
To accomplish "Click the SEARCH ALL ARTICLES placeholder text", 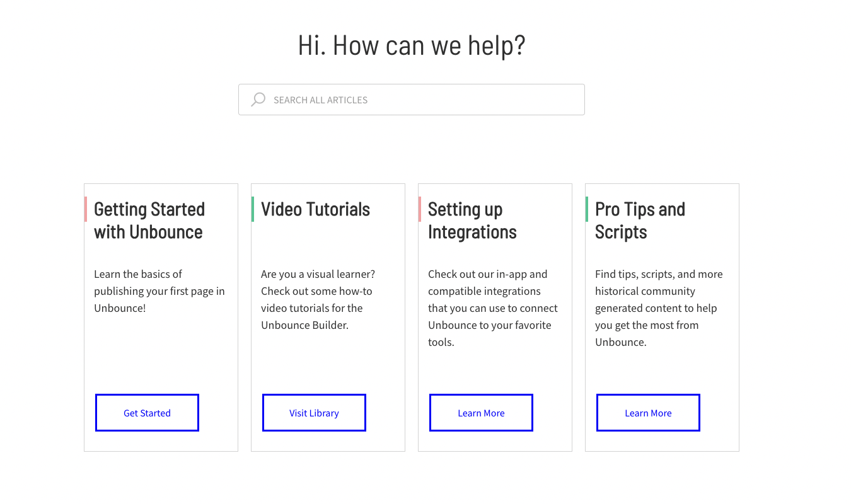I will [x=320, y=100].
